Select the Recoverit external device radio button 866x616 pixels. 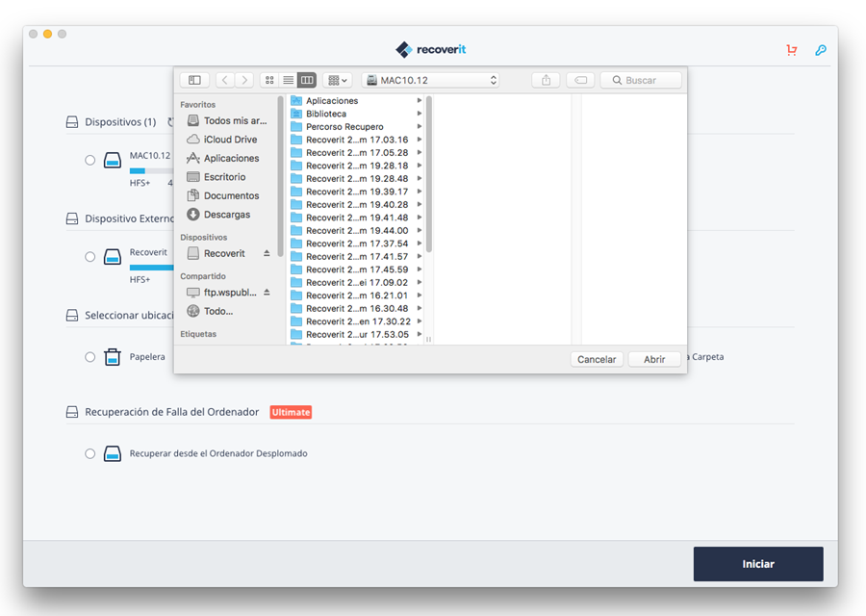(x=90, y=257)
